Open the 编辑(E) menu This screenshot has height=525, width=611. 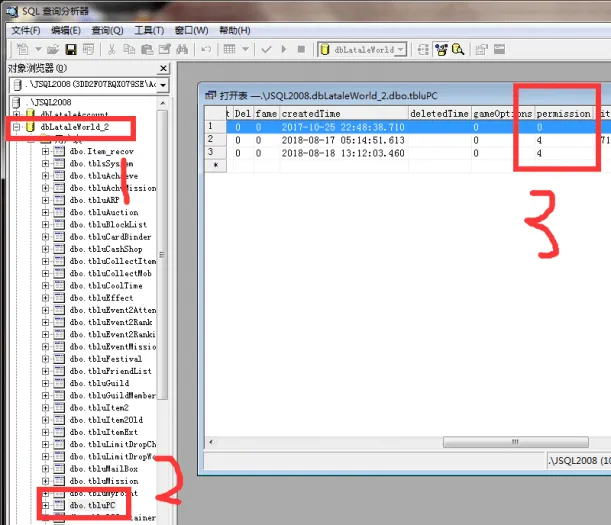[x=66, y=30]
